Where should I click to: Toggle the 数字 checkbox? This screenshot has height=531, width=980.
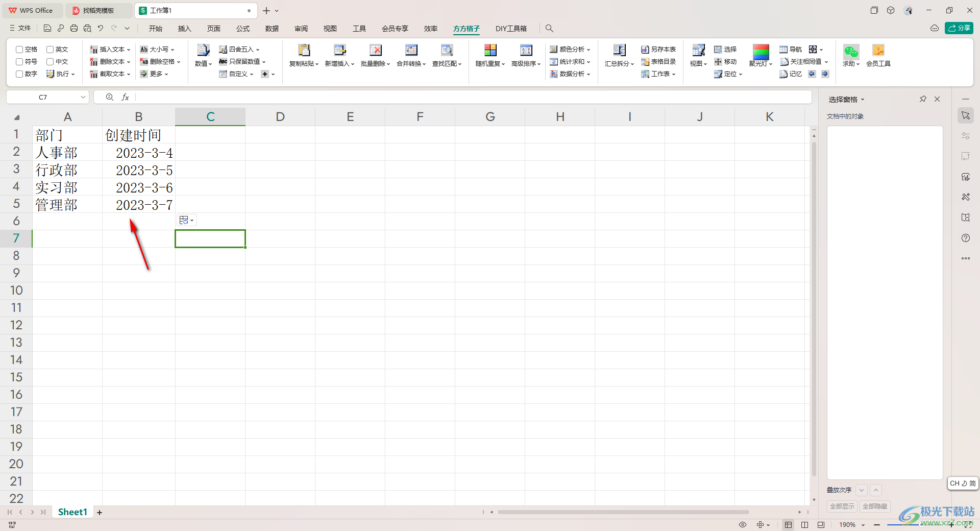(x=19, y=74)
